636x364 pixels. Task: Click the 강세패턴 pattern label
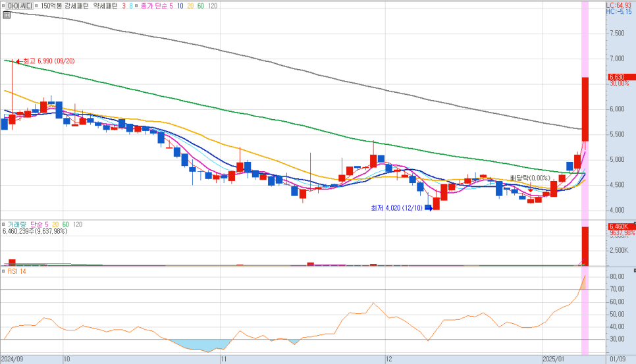[76, 6]
